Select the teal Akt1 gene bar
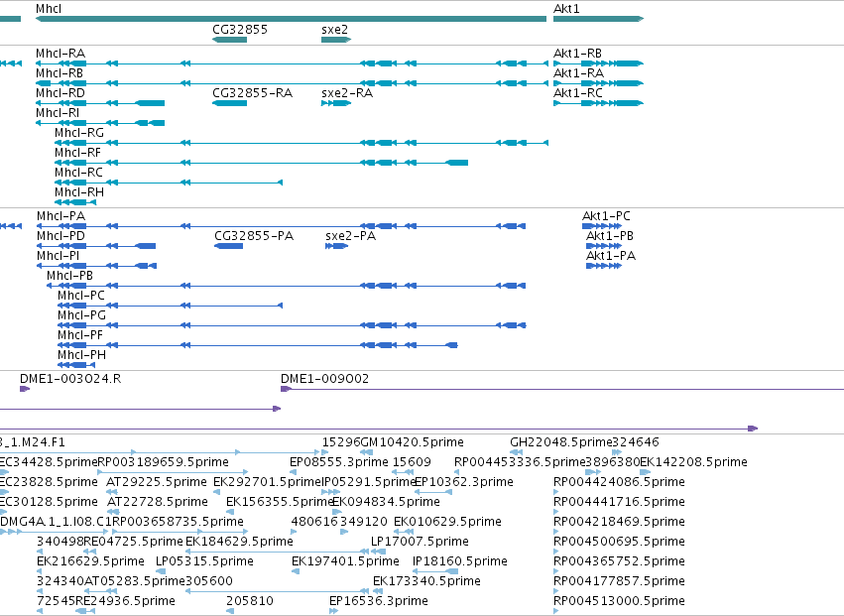844x616 pixels. (599, 19)
